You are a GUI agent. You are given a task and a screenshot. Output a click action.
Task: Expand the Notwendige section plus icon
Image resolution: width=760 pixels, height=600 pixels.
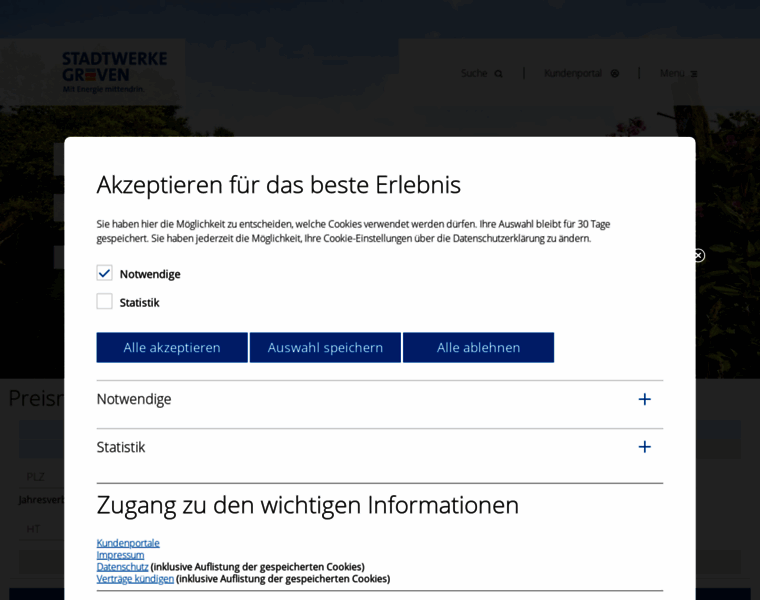(x=644, y=399)
